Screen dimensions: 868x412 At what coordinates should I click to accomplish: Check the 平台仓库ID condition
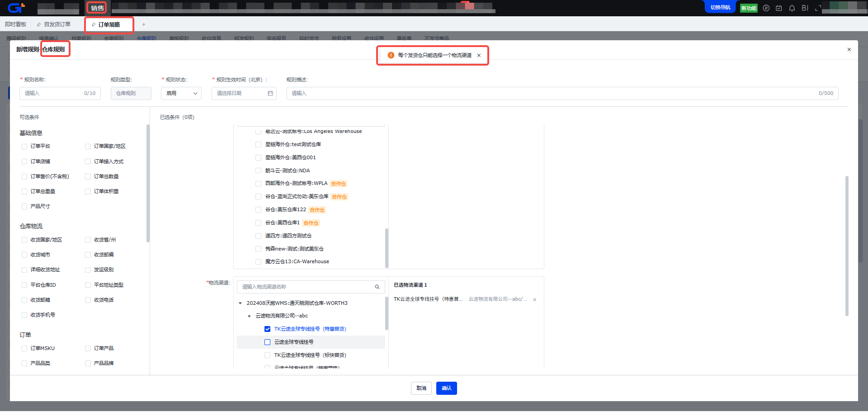click(24, 285)
